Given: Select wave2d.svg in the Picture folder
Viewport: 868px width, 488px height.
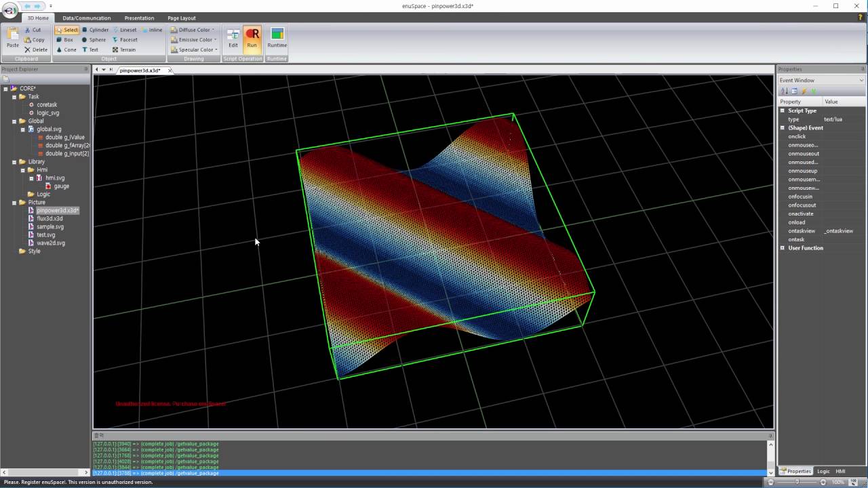Looking at the screenshot, I should pos(51,243).
